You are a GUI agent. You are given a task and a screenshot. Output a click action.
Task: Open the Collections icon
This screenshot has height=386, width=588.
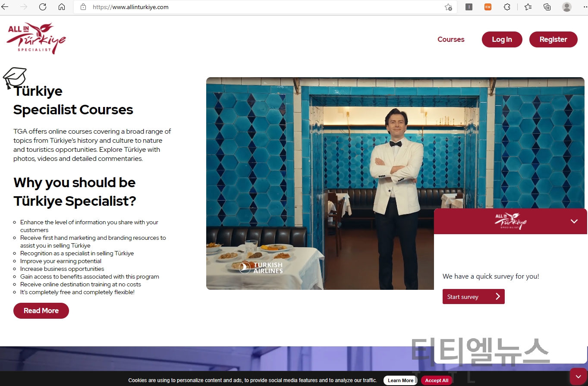(x=547, y=7)
